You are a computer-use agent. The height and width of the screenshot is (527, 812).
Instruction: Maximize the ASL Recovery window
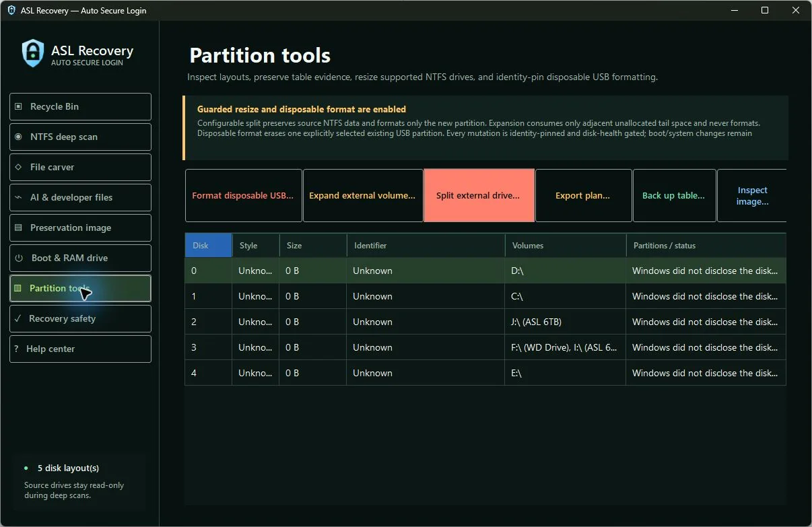tap(765, 10)
